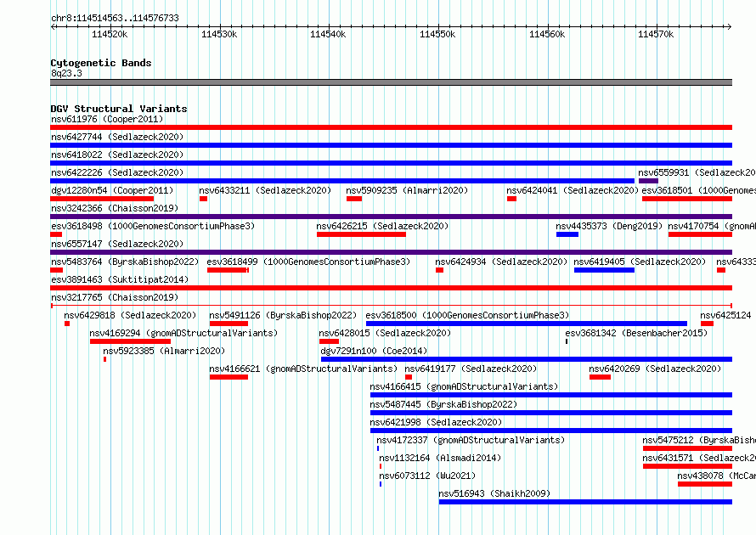Click the 114530k ruler tick label
The height and width of the screenshot is (535, 756).
(219, 34)
